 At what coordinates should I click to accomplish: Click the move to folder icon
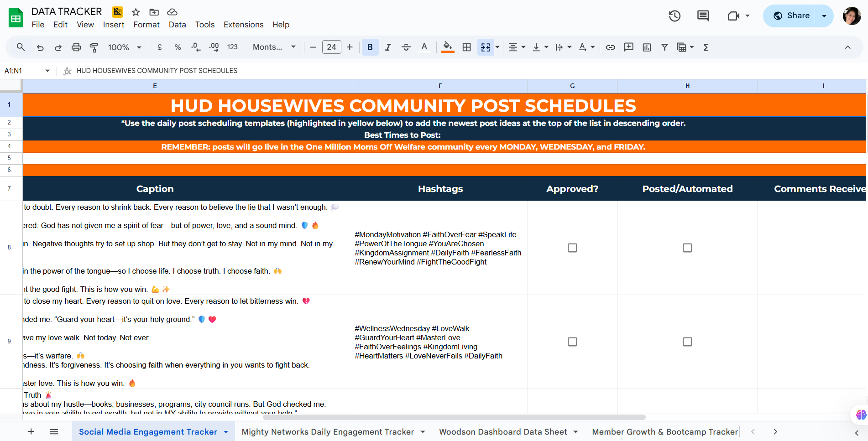click(x=154, y=12)
